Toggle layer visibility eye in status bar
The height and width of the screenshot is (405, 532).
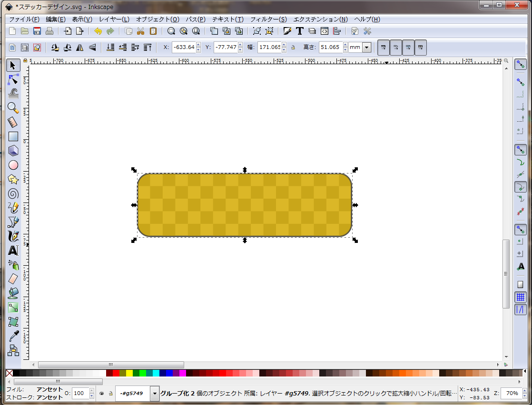[101, 394]
